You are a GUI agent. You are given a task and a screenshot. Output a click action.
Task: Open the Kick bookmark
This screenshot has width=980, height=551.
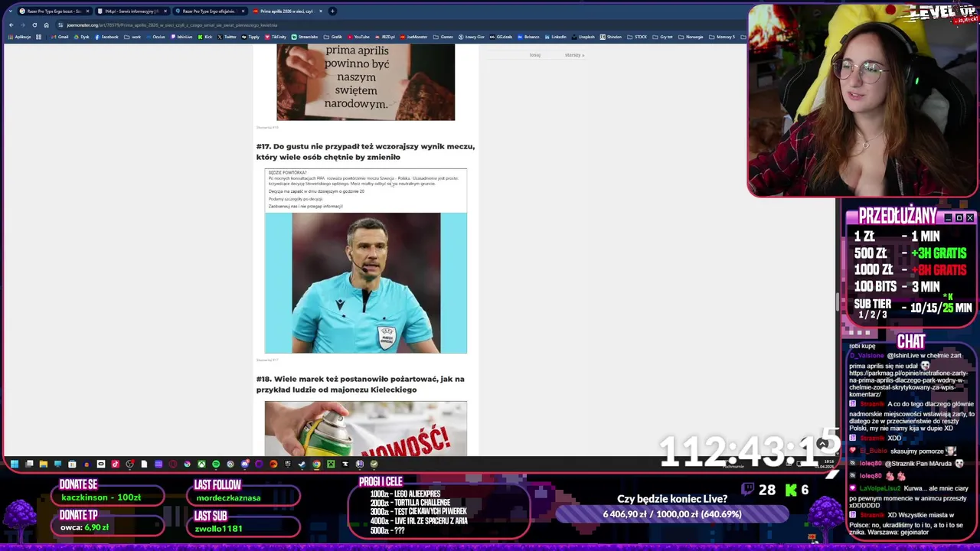[204, 37]
